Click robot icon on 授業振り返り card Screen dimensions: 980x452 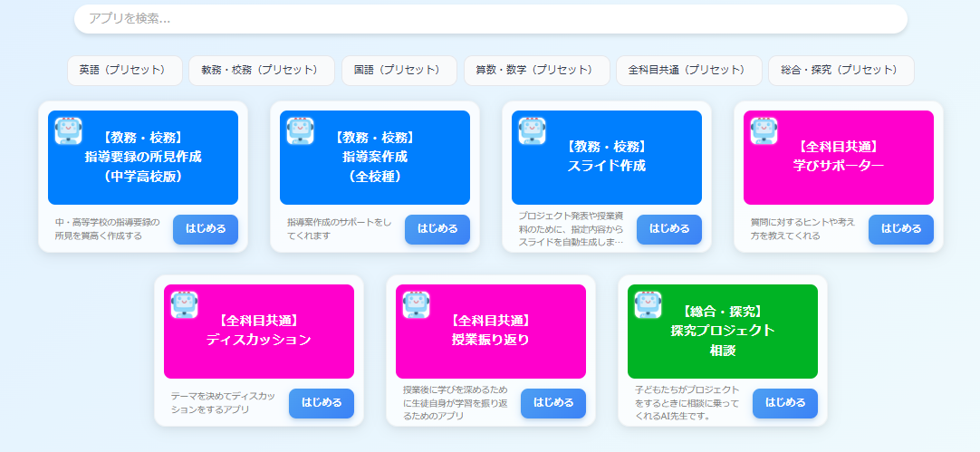(x=417, y=305)
